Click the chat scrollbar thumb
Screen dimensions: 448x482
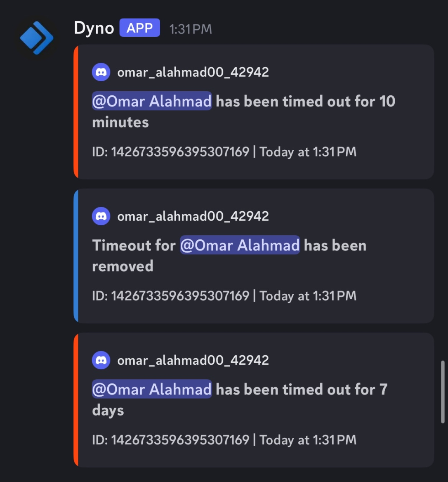[443, 392]
